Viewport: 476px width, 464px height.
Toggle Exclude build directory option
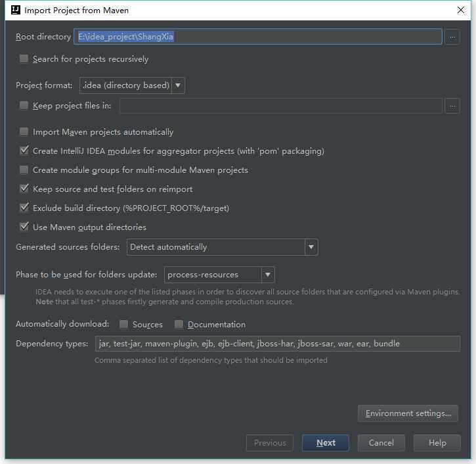24,208
